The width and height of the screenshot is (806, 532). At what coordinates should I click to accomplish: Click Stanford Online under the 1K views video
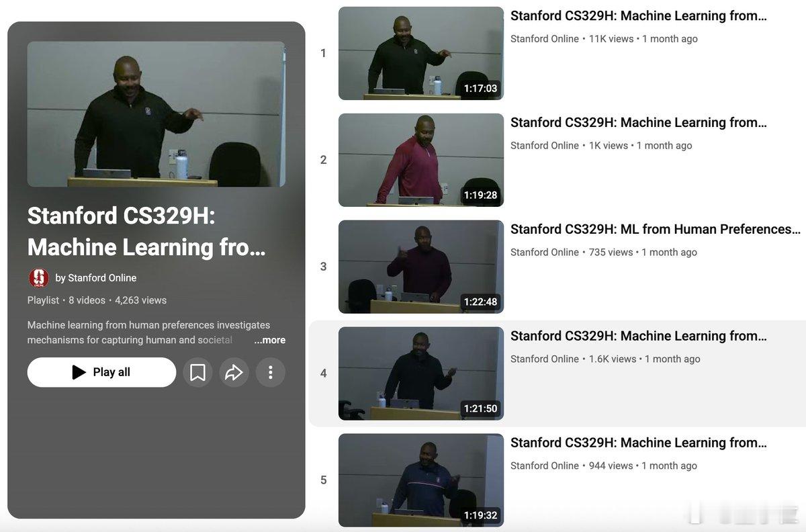click(545, 146)
